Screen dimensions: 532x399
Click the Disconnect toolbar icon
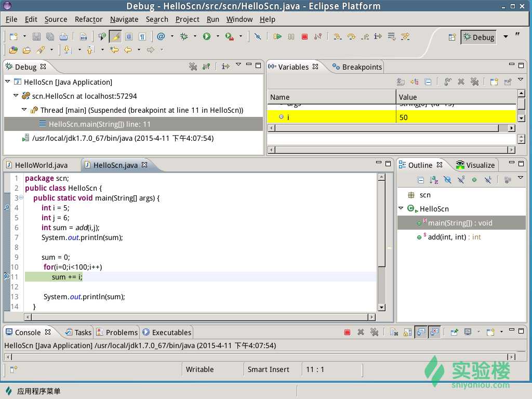point(318,37)
